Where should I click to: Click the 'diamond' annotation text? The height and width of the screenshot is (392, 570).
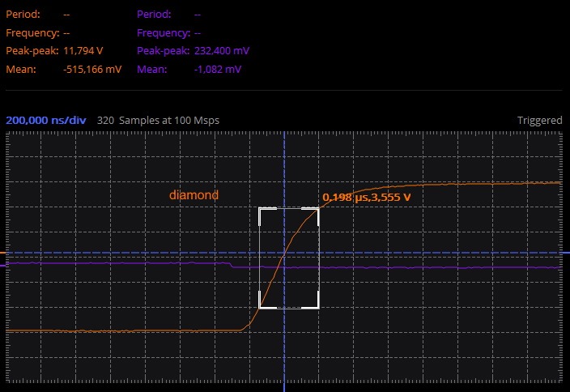[x=194, y=195]
